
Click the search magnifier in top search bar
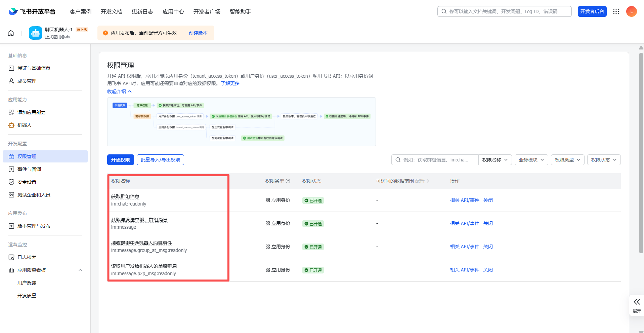444,11
